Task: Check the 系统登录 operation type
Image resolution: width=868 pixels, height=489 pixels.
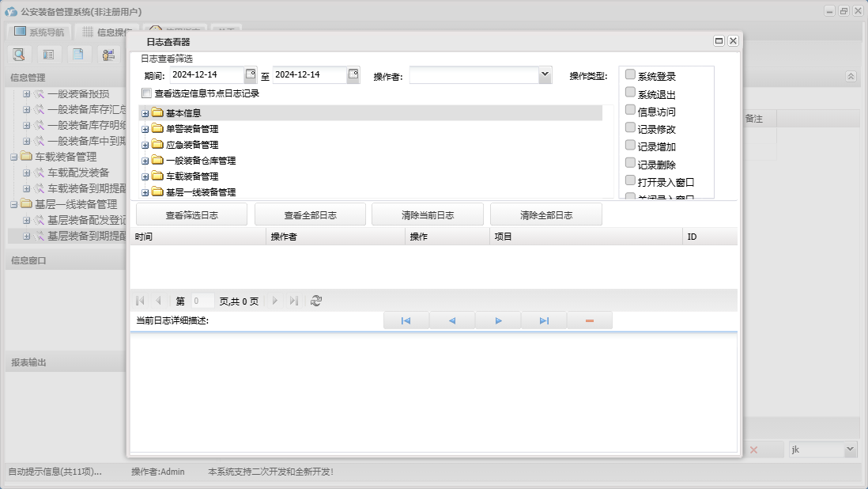Action: (x=630, y=74)
